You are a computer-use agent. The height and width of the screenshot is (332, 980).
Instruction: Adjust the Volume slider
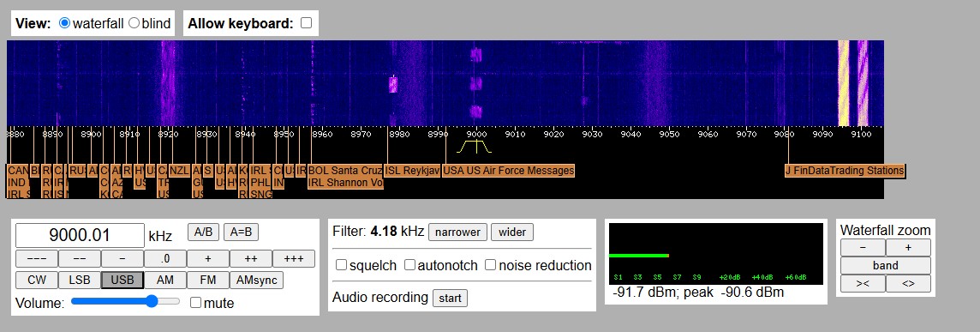[126, 302]
